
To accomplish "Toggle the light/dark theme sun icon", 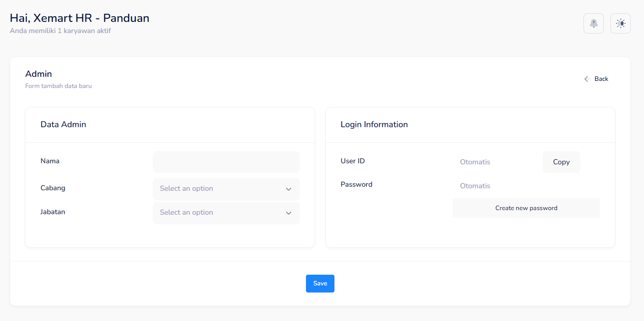I will click(620, 23).
